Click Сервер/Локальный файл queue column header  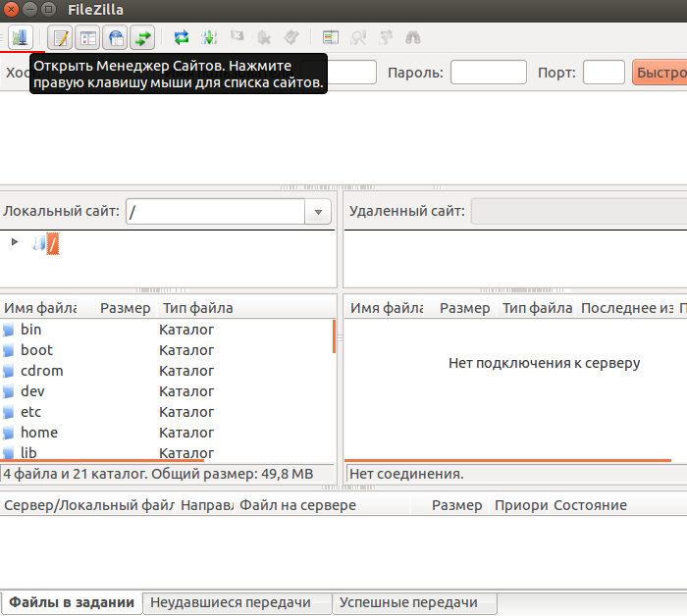(x=89, y=505)
